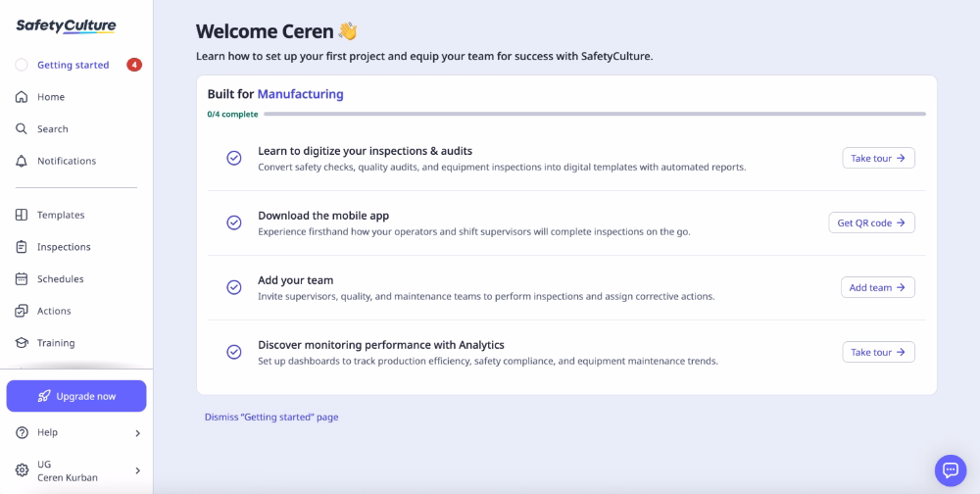Screen dimensions: 980x494
Task: Click the UG Ceren Kurban account name
Action: 67,470
